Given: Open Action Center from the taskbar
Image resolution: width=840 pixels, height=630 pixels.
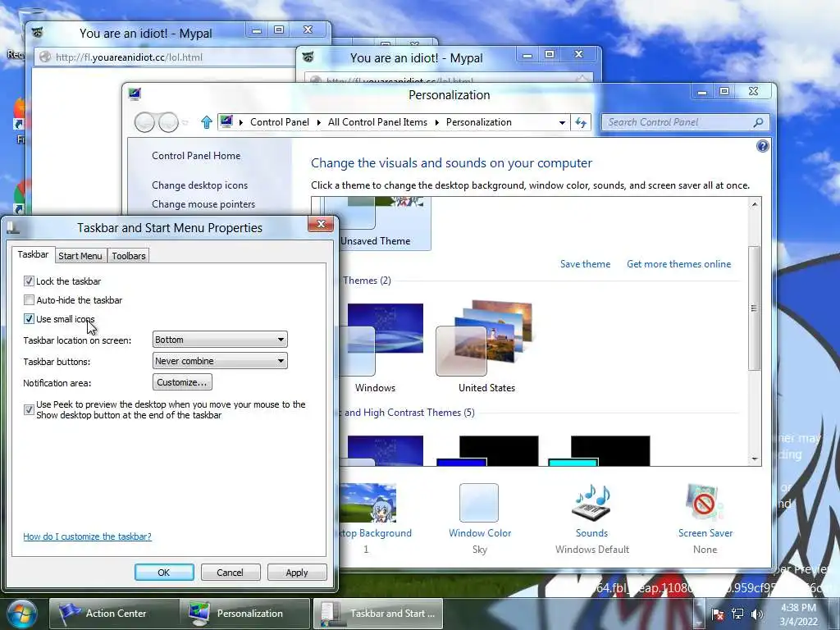Looking at the screenshot, I should tap(114, 614).
